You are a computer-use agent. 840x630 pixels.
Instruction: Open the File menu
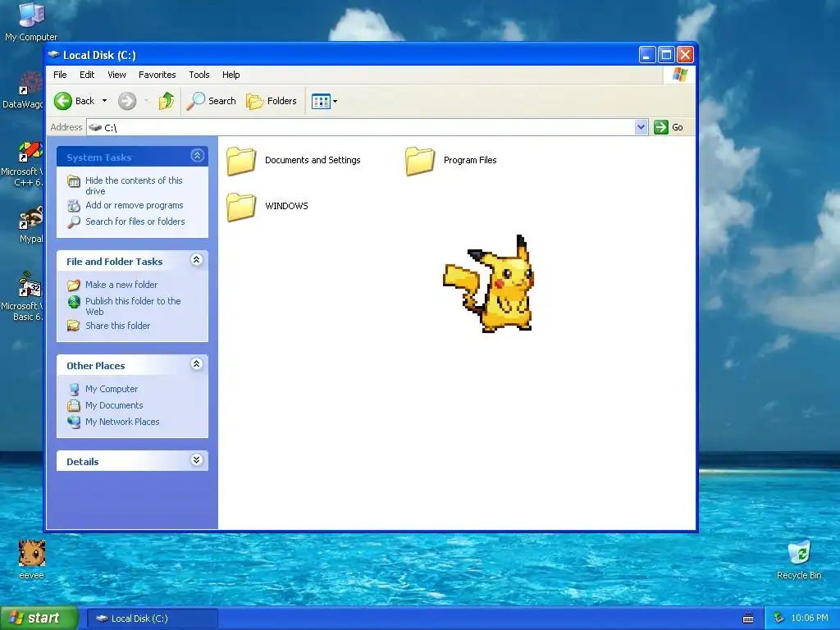(x=60, y=75)
